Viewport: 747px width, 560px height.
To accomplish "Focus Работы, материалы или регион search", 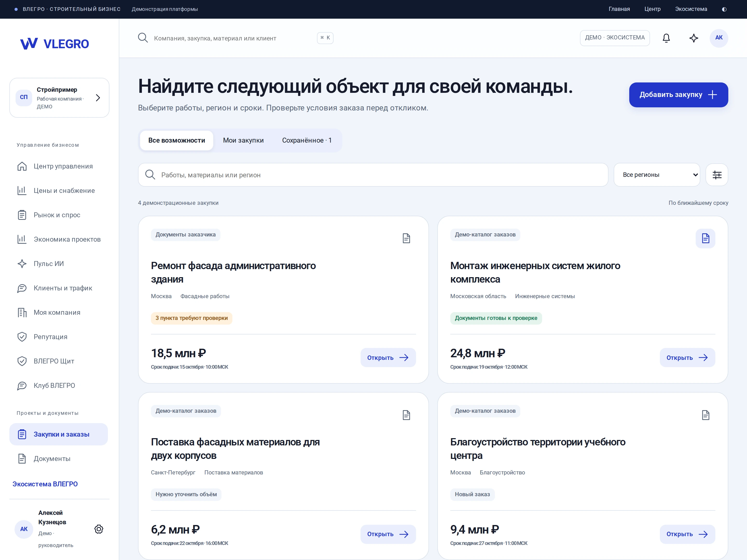I will coord(373,175).
